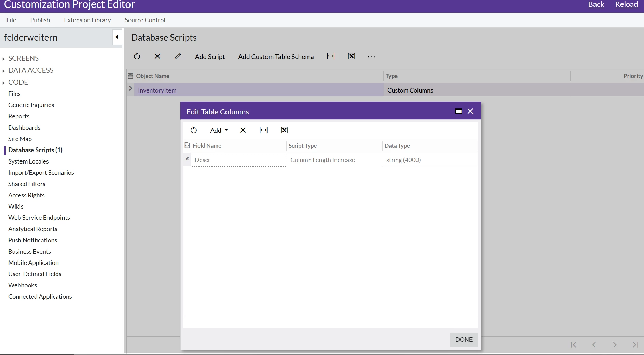
Task: Collapse the felderweitern navigation pane
Action: coord(117,37)
